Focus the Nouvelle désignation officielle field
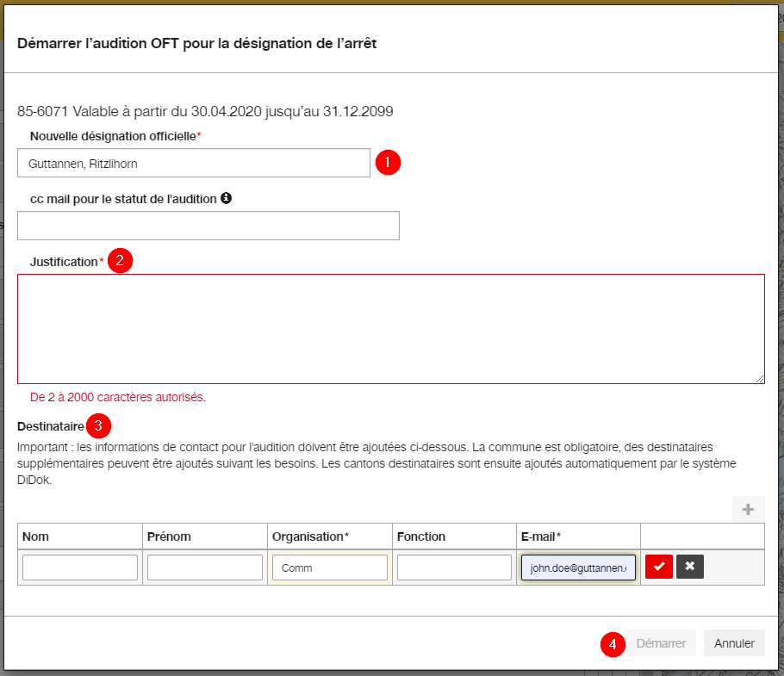The width and height of the screenshot is (784, 676). (x=194, y=163)
